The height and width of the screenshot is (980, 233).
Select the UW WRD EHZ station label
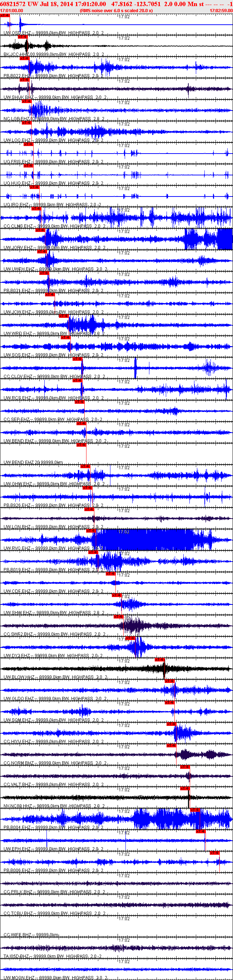click(53, 334)
